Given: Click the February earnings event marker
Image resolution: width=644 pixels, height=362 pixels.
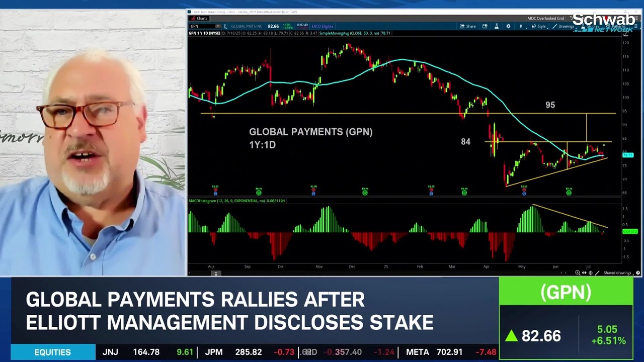Looking at the screenshot, I should pyautogui.click(x=431, y=192).
